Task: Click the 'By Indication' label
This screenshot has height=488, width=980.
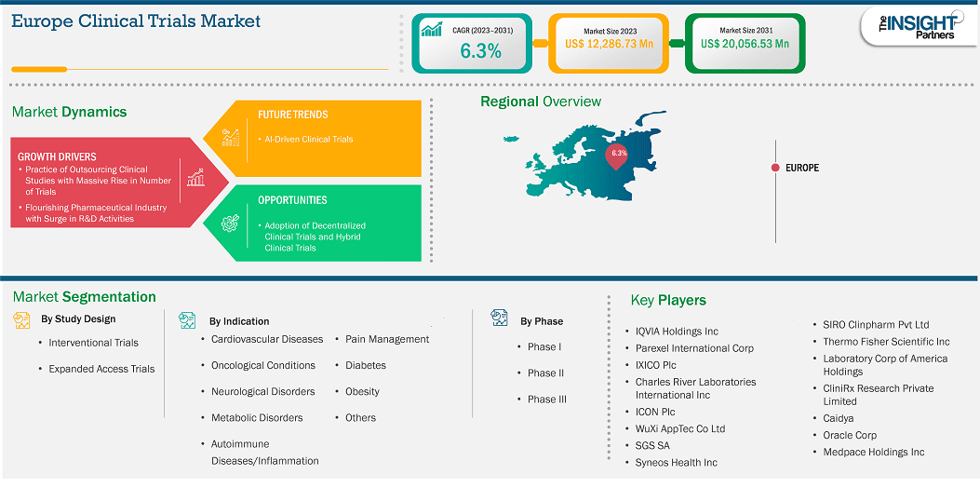Action: (x=239, y=321)
